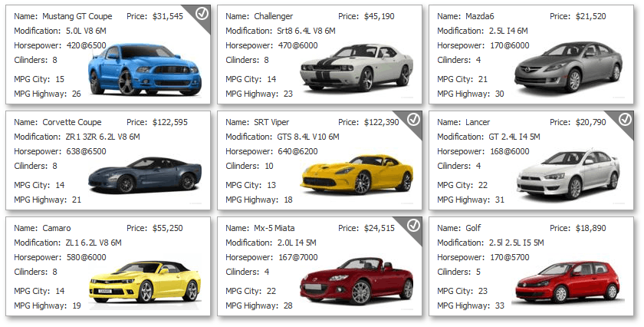
Task: Click the white Lancer car photo
Action: pos(568,174)
